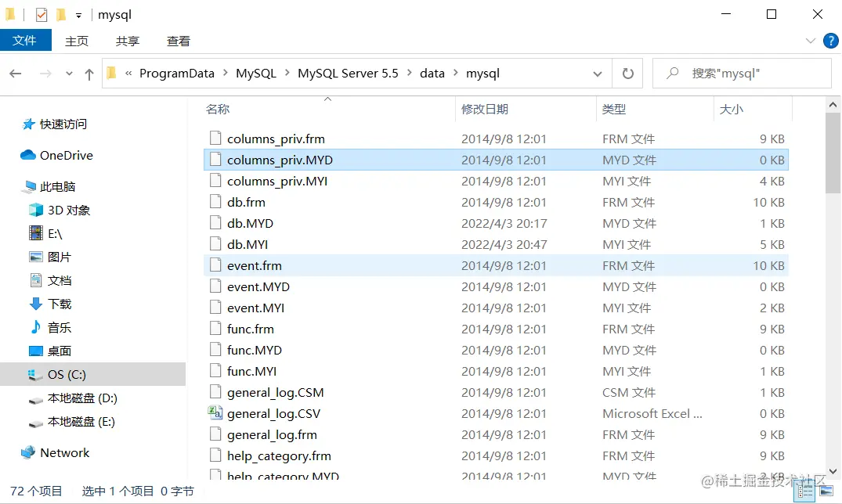
Task: Click scroll-up arrow of file list scrollbar
Action: point(833,105)
